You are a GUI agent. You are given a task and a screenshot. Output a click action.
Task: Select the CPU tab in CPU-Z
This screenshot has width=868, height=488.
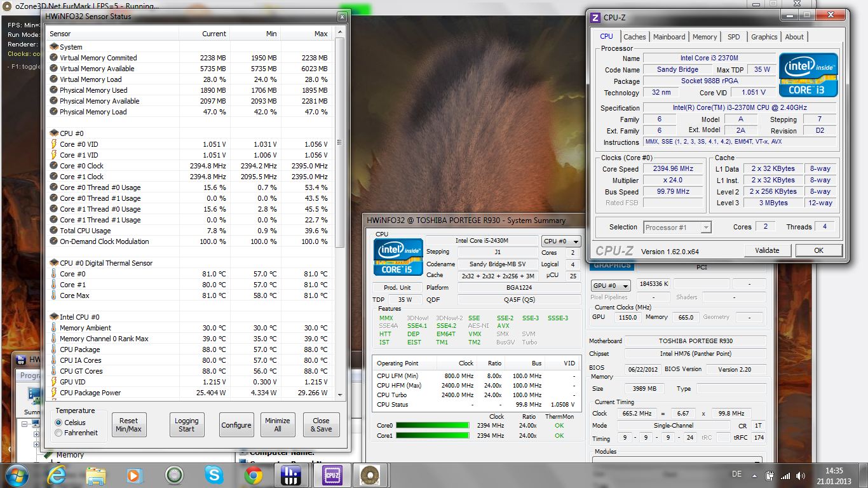607,36
